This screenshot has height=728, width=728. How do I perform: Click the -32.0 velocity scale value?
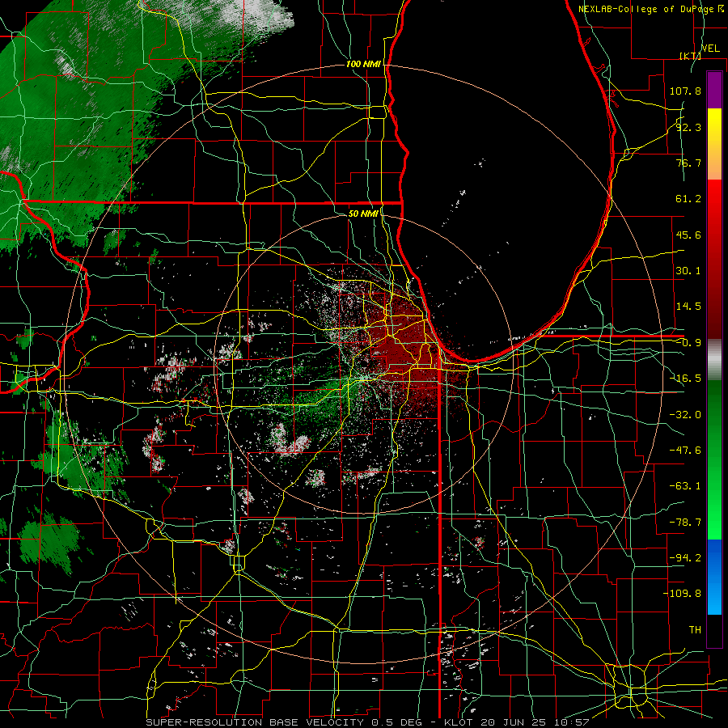coord(685,415)
